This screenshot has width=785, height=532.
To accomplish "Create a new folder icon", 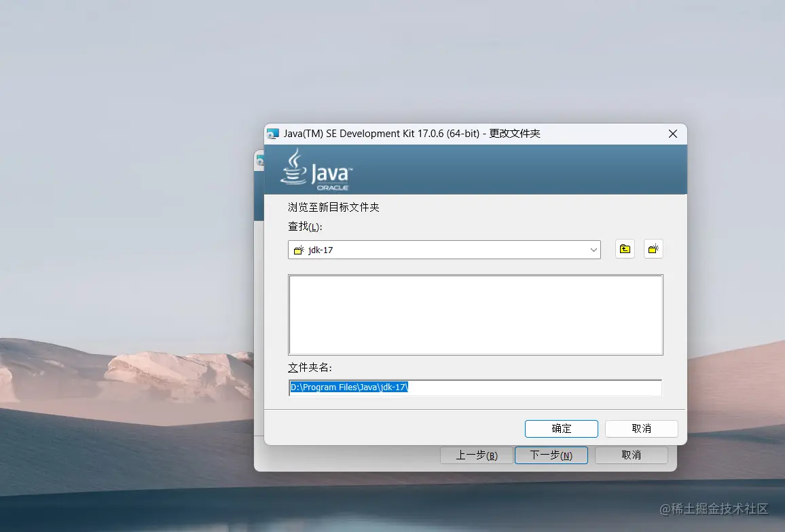I will (x=653, y=249).
